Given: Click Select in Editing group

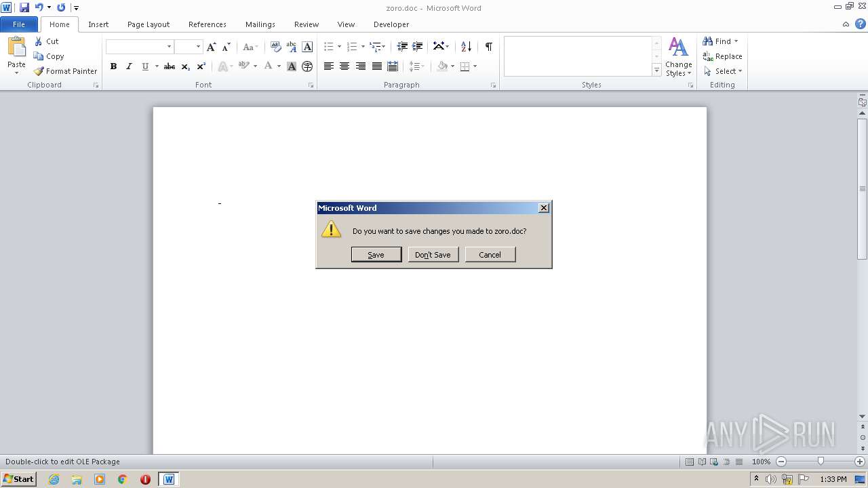Looking at the screenshot, I should pos(724,71).
